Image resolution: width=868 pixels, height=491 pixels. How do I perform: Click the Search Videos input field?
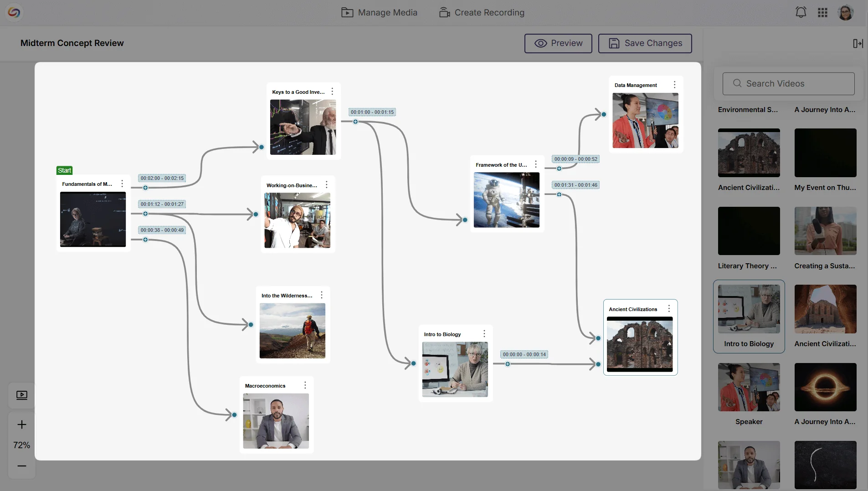[788, 84]
